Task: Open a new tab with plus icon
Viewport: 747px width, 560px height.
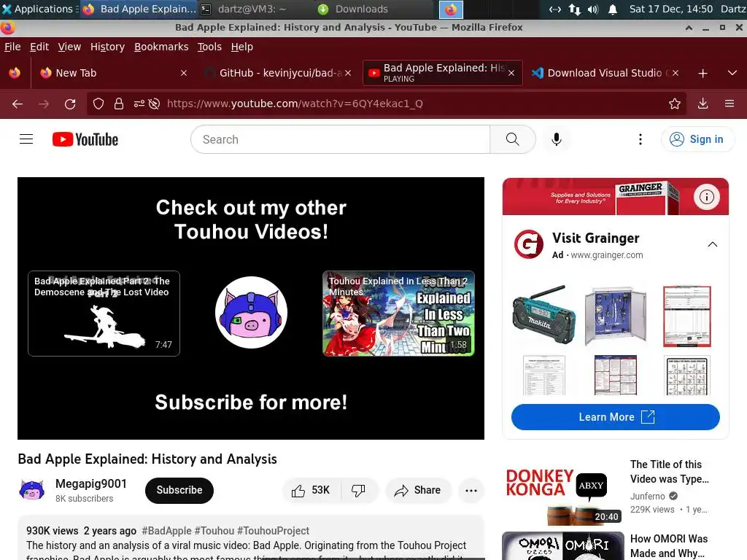Action: (x=703, y=74)
